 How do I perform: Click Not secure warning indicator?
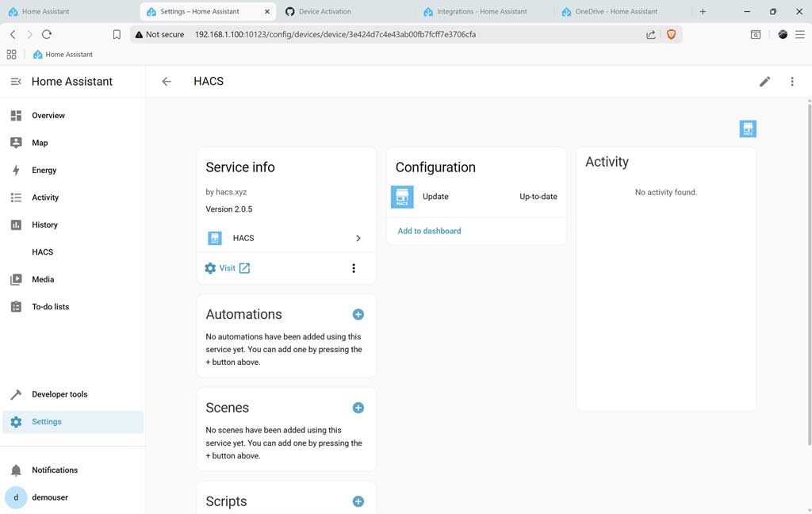[159, 34]
